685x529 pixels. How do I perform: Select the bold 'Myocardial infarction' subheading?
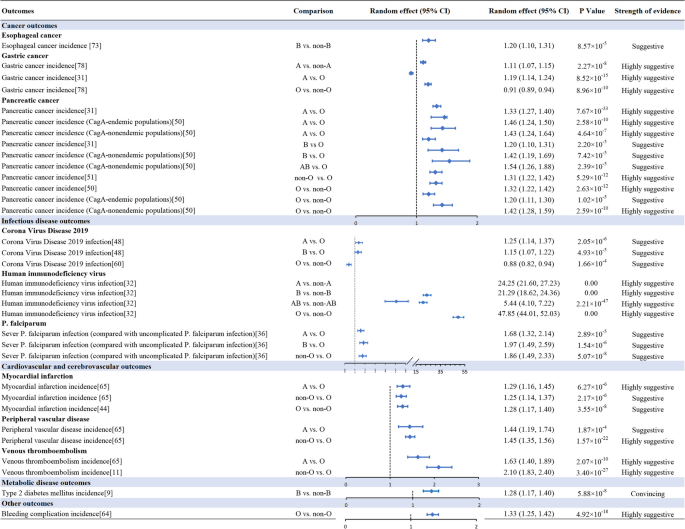click(37, 376)
